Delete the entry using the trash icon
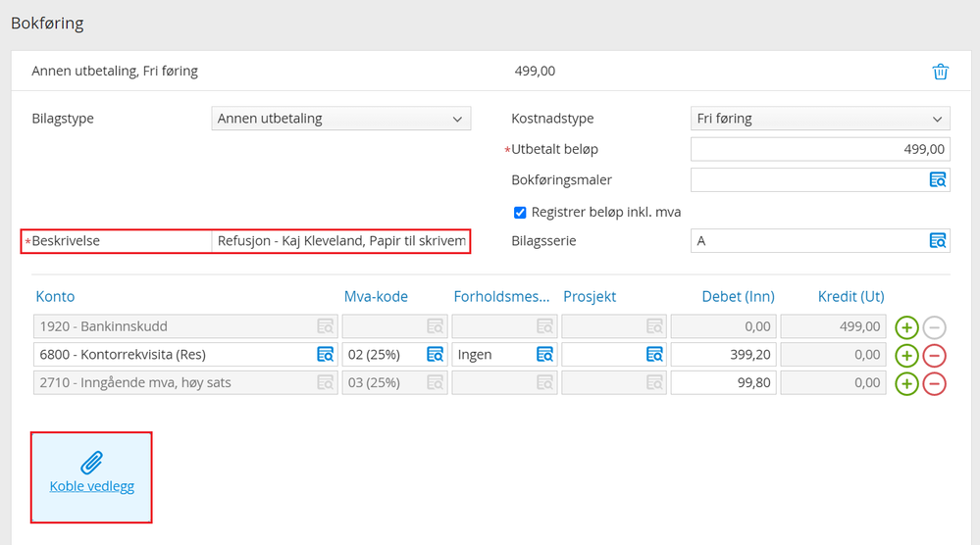This screenshot has height=545, width=980. coord(940,72)
